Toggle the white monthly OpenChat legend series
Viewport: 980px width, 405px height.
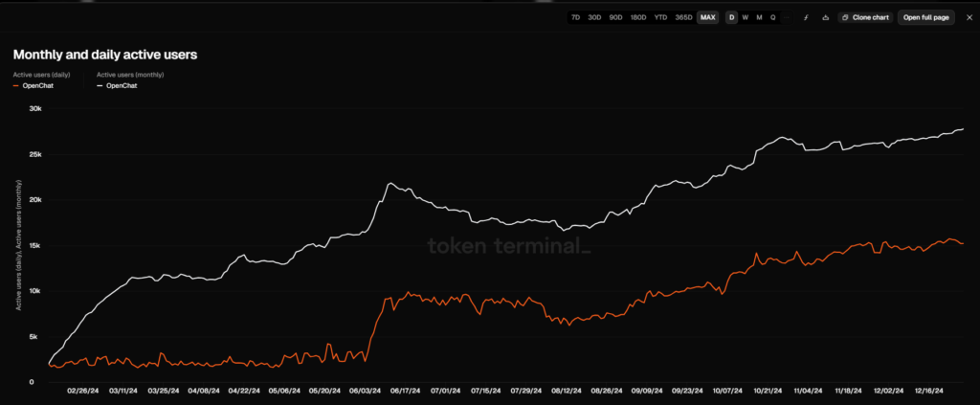tap(120, 85)
